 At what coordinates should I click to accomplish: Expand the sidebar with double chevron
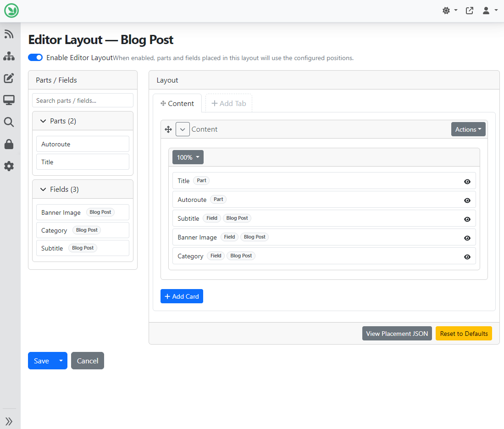tap(9, 421)
